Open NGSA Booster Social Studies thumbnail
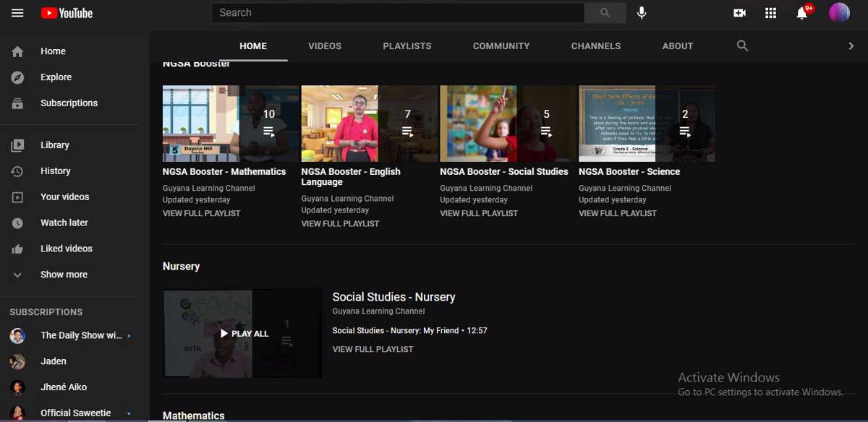The height and width of the screenshot is (422, 868). [509, 124]
